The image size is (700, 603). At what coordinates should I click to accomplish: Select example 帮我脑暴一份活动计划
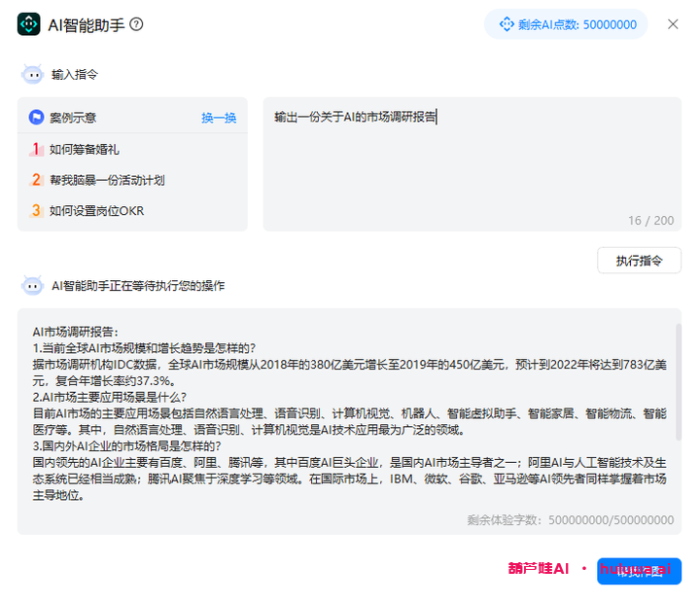pos(107,180)
